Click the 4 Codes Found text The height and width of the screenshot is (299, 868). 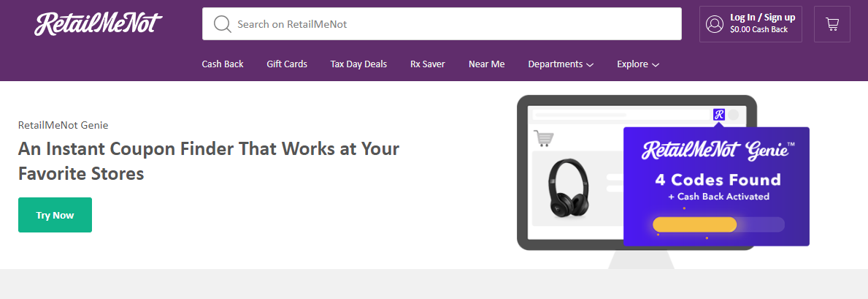[718, 179]
